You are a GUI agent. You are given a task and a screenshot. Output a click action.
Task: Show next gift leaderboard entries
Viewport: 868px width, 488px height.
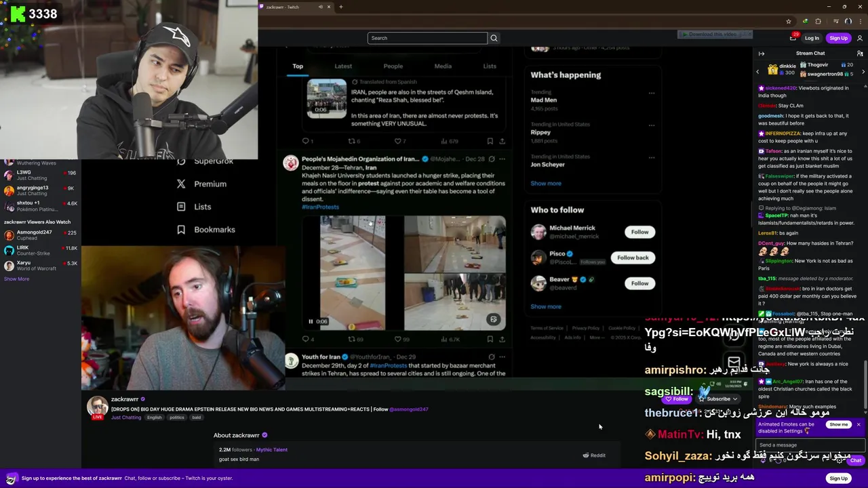[x=863, y=71]
